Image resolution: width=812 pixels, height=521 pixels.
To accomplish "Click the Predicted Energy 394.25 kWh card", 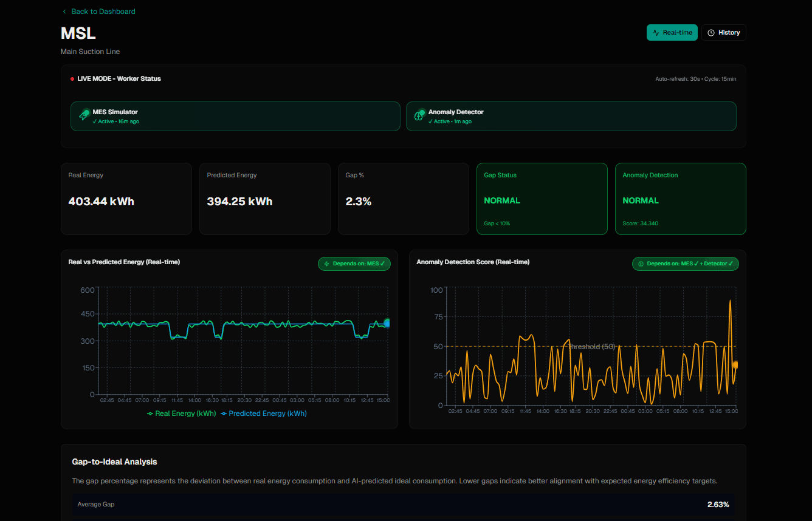I will pyautogui.click(x=264, y=199).
